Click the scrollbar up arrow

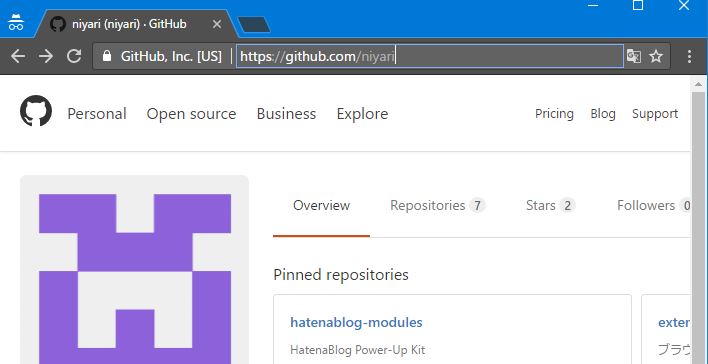pyautogui.click(x=698, y=84)
